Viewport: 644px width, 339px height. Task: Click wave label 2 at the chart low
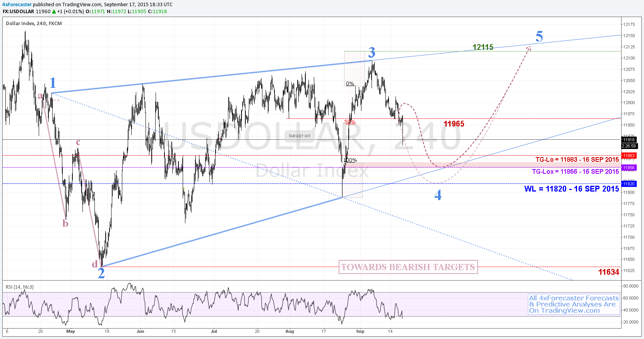101,273
